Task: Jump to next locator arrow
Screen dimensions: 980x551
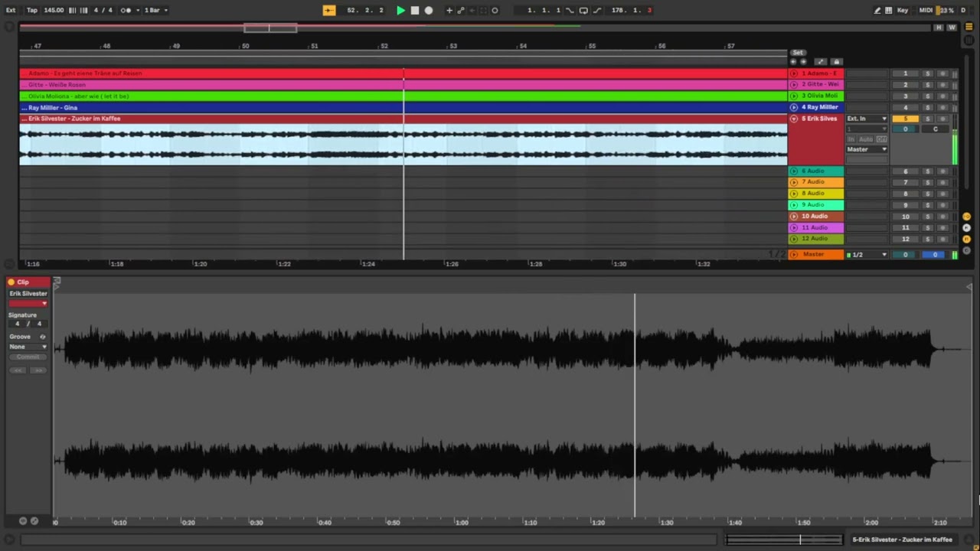Action: (x=803, y=62)
